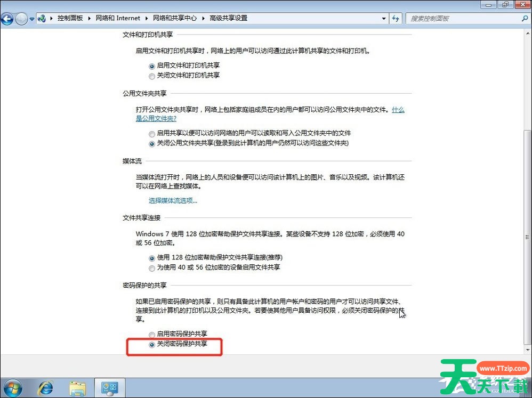Click 高级共享设置 breadcrumb
Screen dimensions: 532x398
coord(228,18)
